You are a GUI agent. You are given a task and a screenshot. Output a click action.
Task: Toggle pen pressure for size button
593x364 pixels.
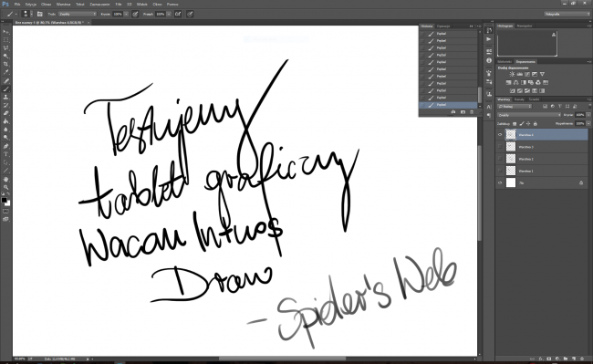(x=190, y=14)
